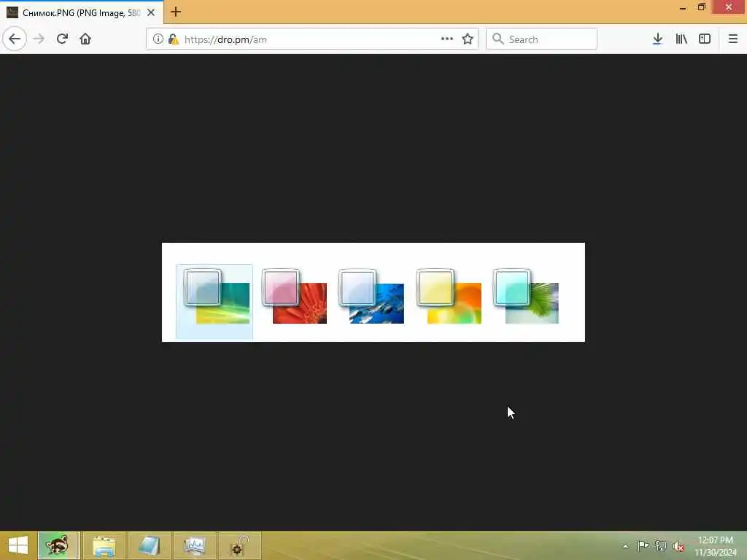Show site information icon in address bar

pyautogui.click(x=158, y=39)
